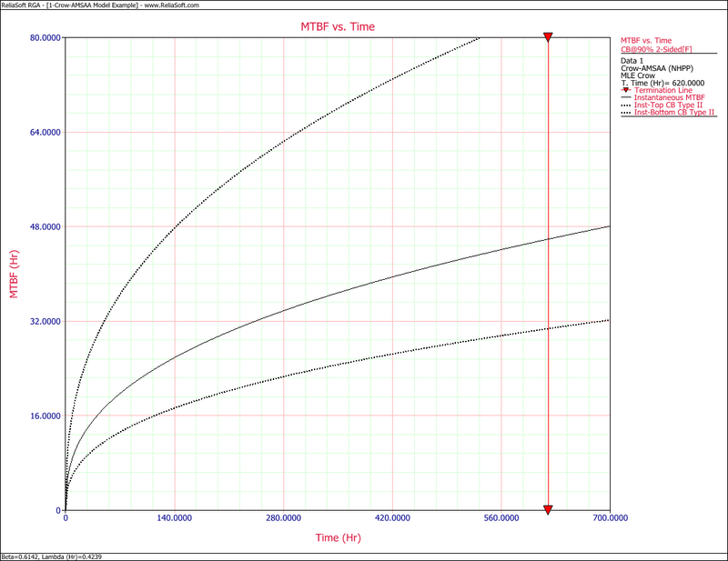Click the bottom termination line triangle marker

(x=548, y=510)
